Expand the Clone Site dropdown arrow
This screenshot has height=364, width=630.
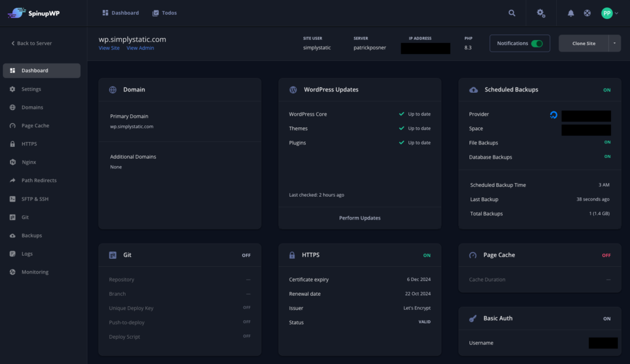pos(615,43)
